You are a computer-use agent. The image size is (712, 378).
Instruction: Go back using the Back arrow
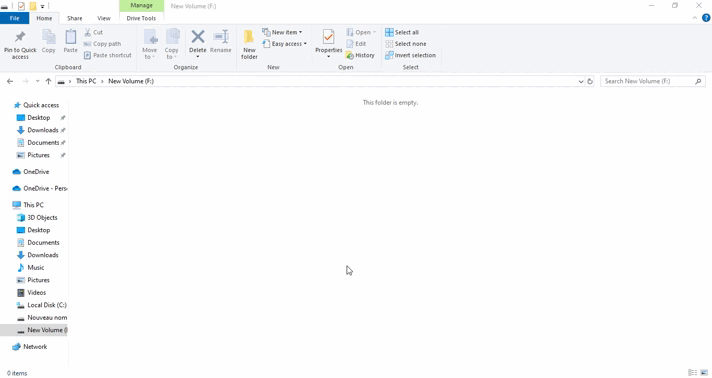coord(10,81)
